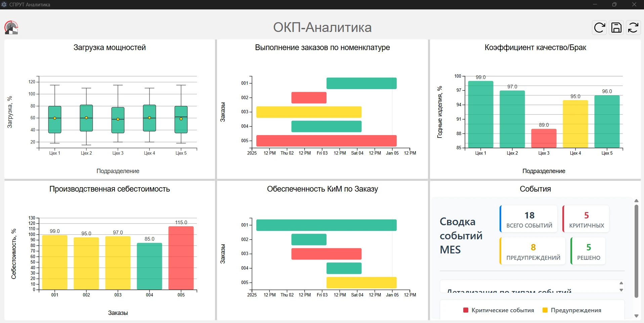644x323 pixels.
Task: Open the Критичных events card
Action: pyautogui.click(x=586, y=219)
